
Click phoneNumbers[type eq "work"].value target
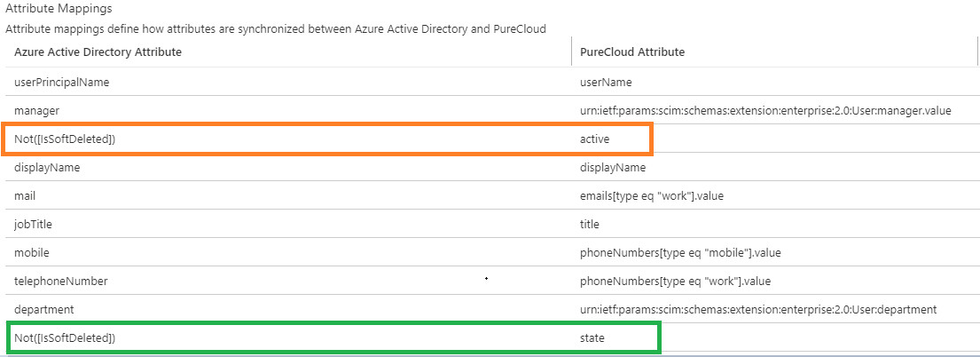point(676,282)
